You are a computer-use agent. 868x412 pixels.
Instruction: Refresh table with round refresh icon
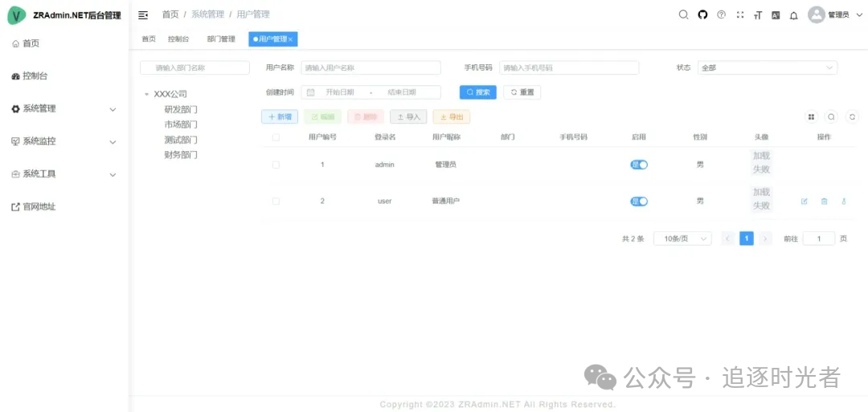pyautogui.click(x=853, y=116)
